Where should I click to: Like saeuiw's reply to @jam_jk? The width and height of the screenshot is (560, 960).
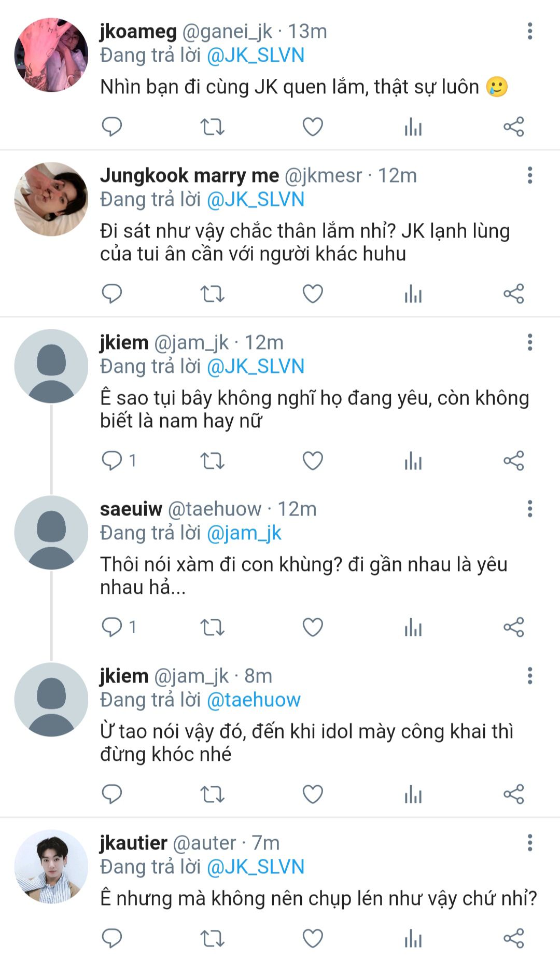click(313, 627)
